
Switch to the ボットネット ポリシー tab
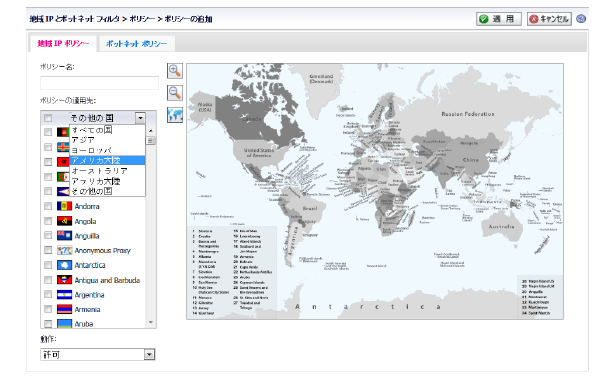136,44
